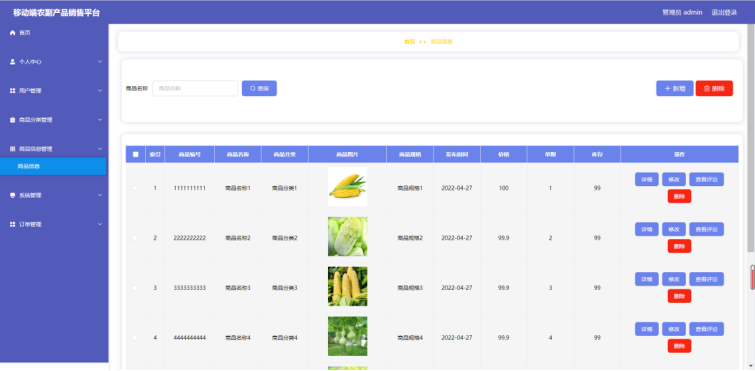Check the checkbox for row 3333333333
This screenshot has height=371, width=755.
coord(135,288)
